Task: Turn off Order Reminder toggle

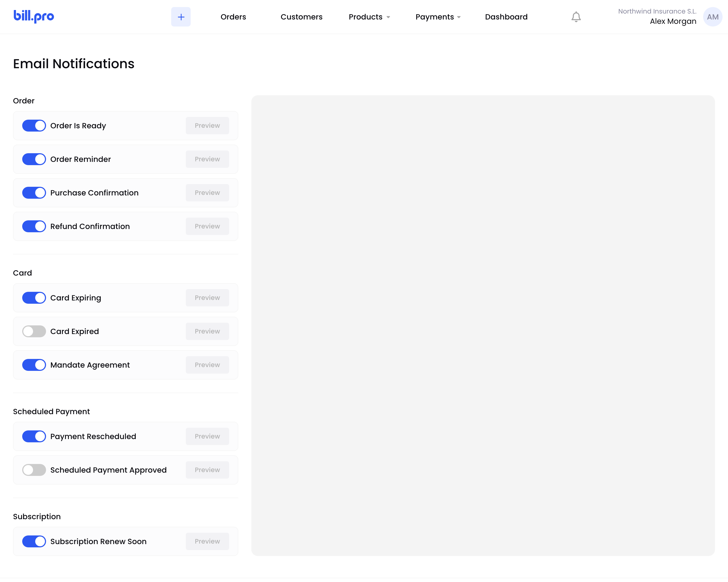Action: 34,159
